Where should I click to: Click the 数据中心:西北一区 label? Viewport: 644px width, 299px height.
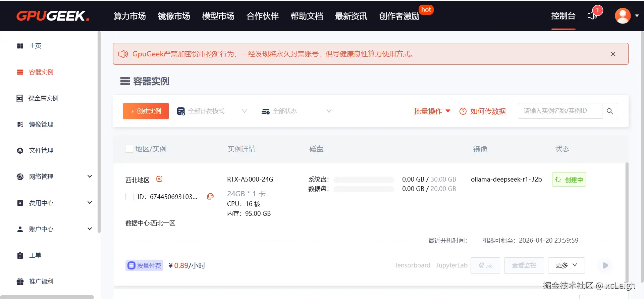(x=150, y=223)
